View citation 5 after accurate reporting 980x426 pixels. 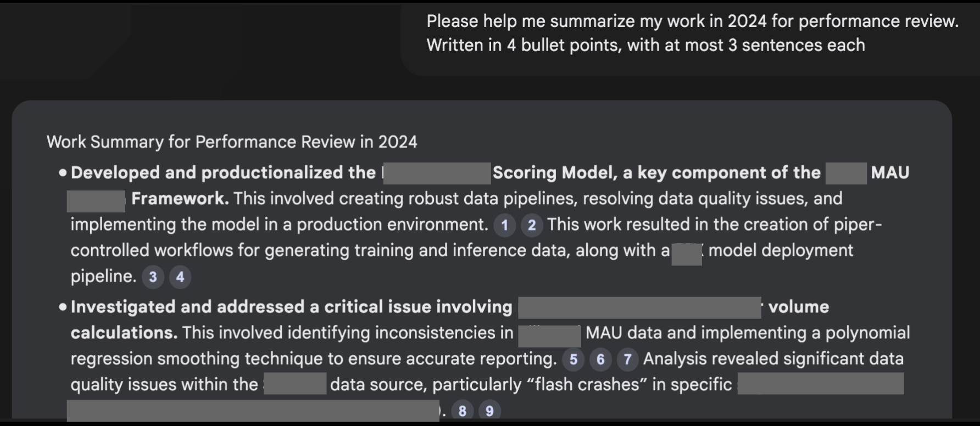point(573,360)
